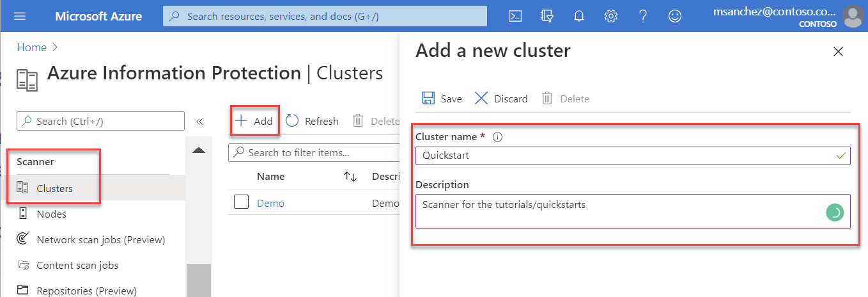Edit the Description text area

pos(633,211)
